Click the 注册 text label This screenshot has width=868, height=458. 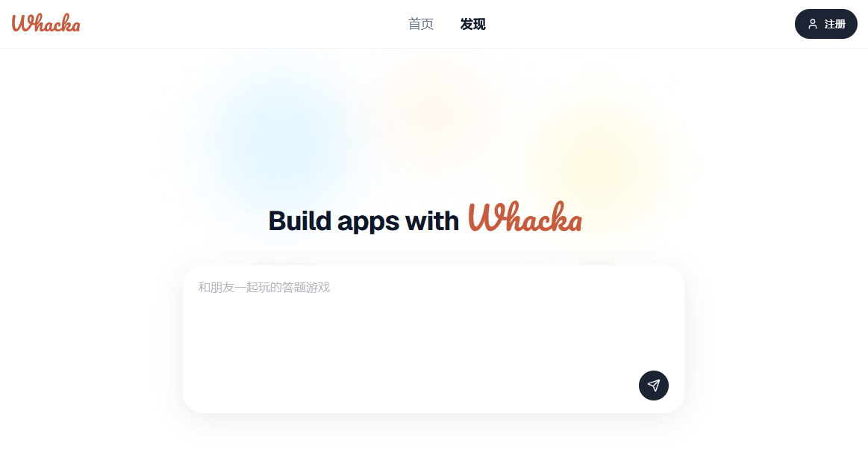point(834,24)
